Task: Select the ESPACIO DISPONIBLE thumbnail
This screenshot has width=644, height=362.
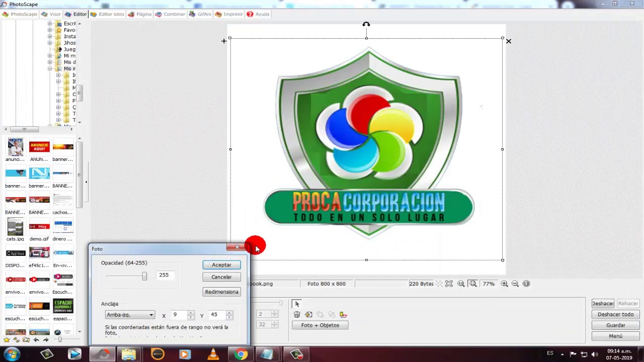Action: coord(63,306)
